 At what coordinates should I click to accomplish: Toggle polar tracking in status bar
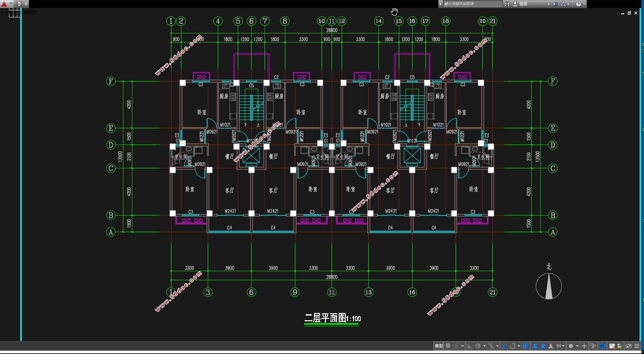click(478, 346)
